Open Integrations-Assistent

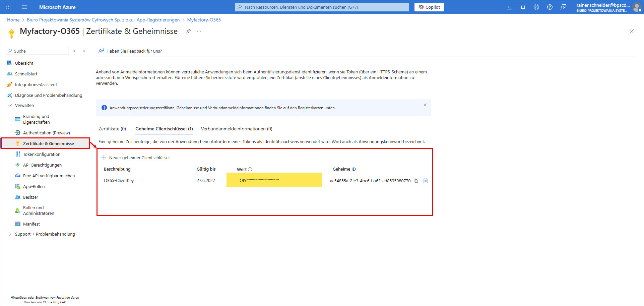(36, 84)
